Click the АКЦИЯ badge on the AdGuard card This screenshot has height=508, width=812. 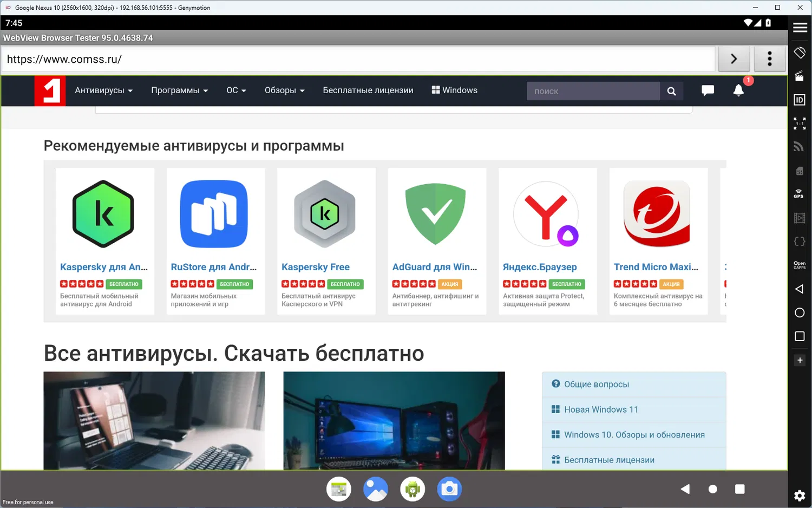[449, 284]
